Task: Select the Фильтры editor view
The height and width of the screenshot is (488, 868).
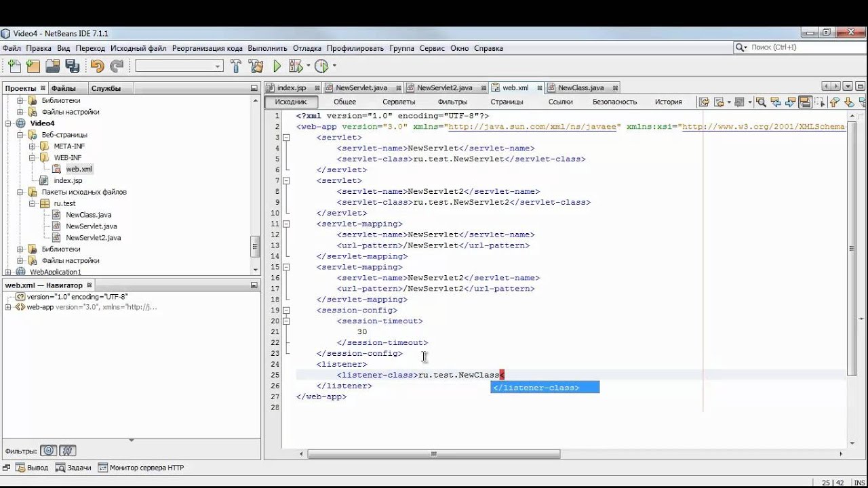Action: tap(452, 102)
